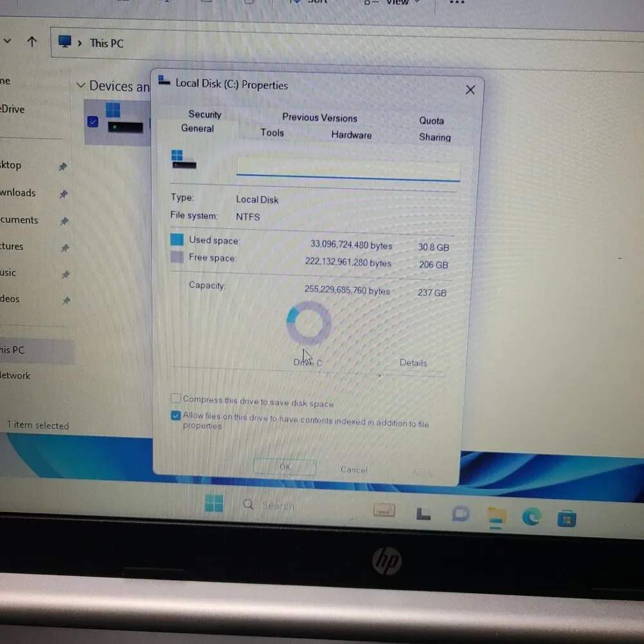Click the pin icon next to Desktop
Screen dimensions: 644x644
[63, 166]
